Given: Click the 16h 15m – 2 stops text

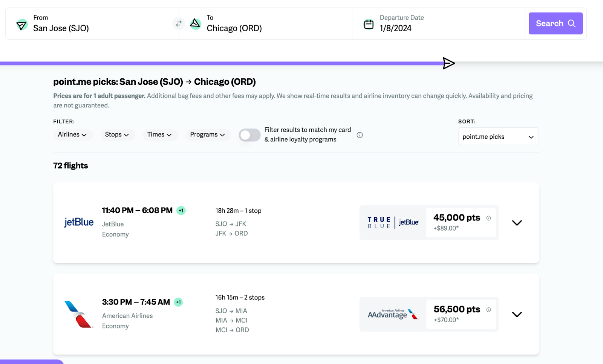Looking at the screenshot, I should [240, 297].
